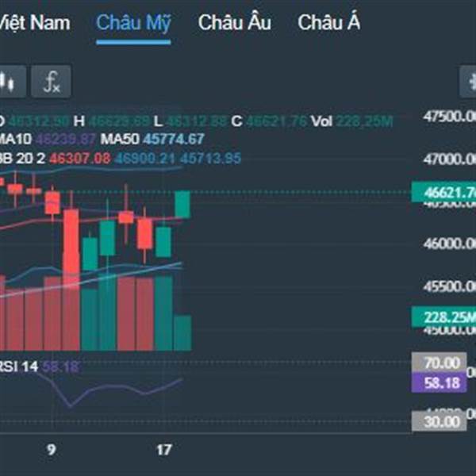Viewport: 476px width, 476px height.
Task: Click date 17 on the time axis
Action: point(163,450)
